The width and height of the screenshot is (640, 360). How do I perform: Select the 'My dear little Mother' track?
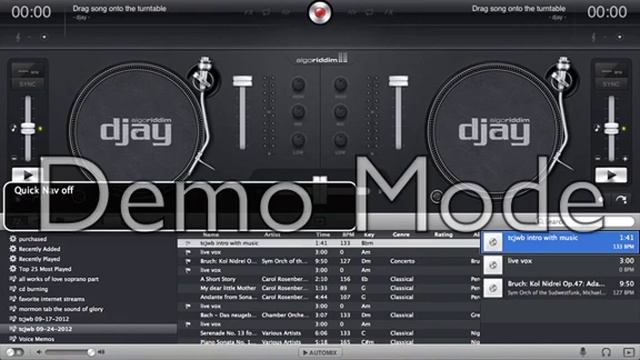click(x=329, y=288)
